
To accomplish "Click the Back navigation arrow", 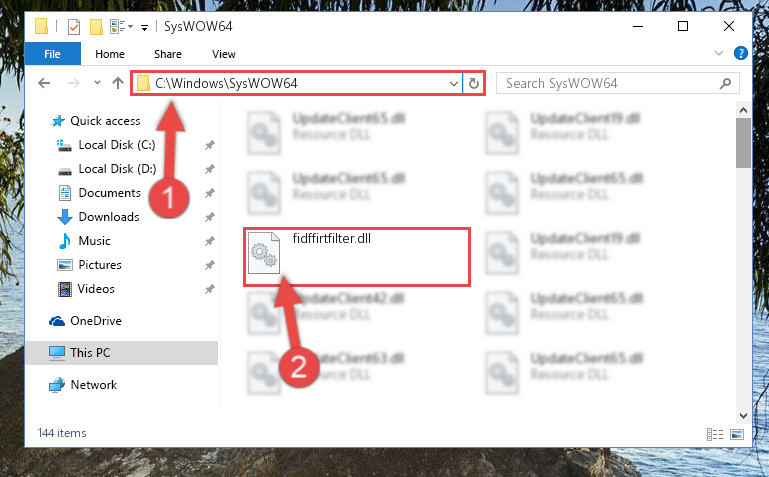I will pyautogui.click(x=44, y=83).
